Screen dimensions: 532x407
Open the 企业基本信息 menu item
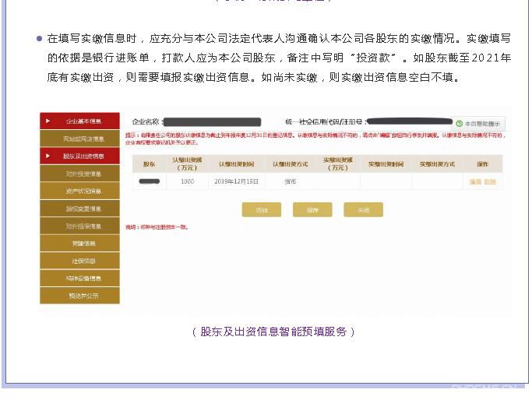click(83, 121)
